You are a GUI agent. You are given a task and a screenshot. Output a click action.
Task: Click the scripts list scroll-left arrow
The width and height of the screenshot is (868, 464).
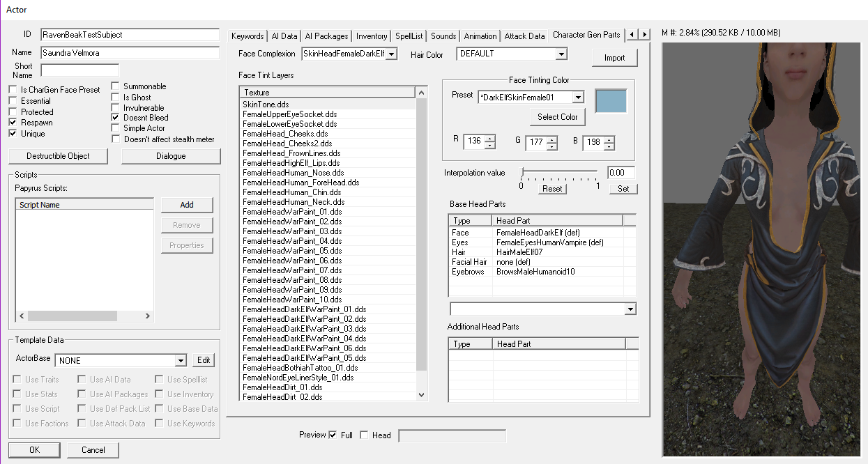pos(22,316)
